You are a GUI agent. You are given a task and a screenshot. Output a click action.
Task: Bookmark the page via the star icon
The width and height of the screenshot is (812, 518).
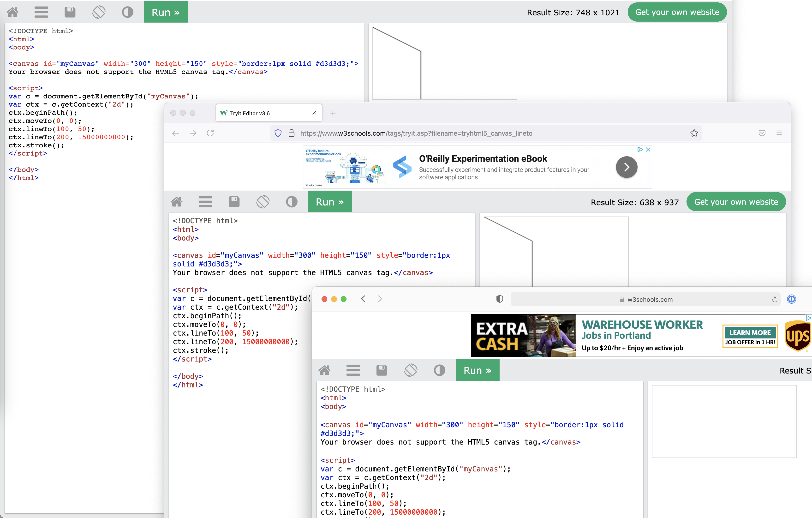coord(694,133)
